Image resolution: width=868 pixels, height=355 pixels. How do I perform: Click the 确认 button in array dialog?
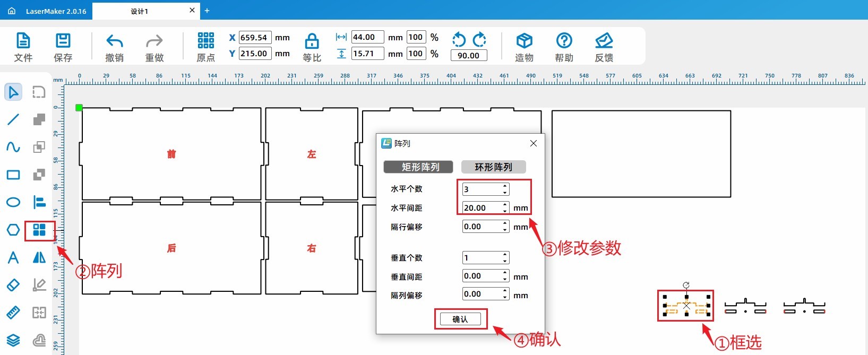460,319
